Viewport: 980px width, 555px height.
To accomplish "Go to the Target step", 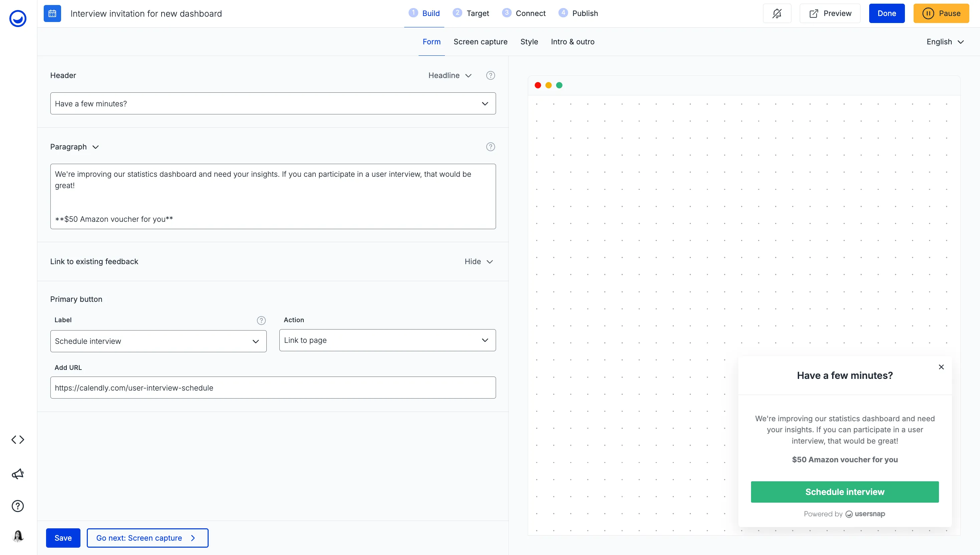I will click(471, 13).
